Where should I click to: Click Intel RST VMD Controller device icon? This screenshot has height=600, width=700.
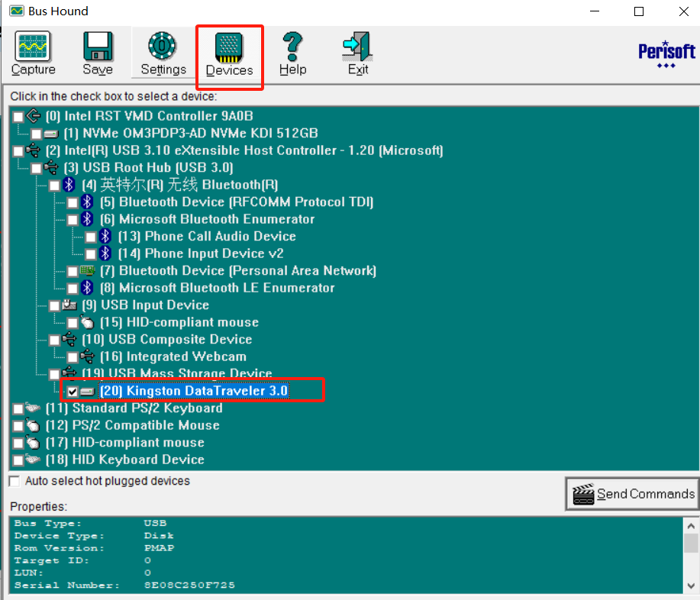point(34,116)
